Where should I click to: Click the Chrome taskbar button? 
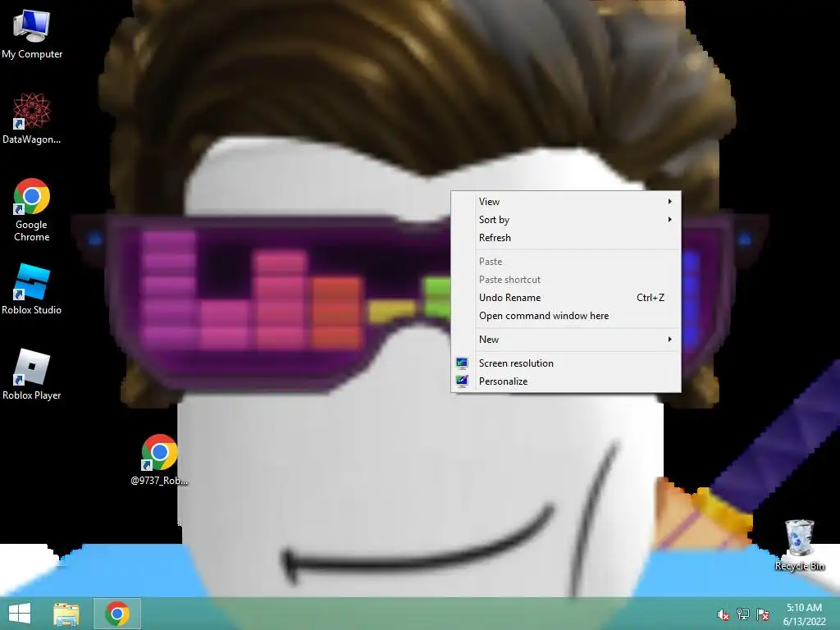pos(117,614)
